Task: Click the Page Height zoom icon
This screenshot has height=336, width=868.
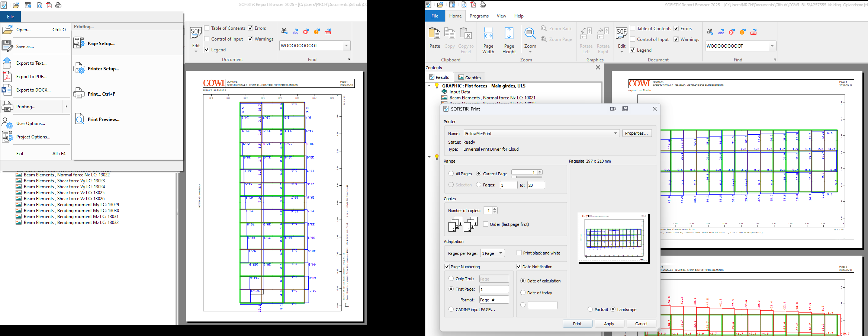Action: click(x=509, y=33)
